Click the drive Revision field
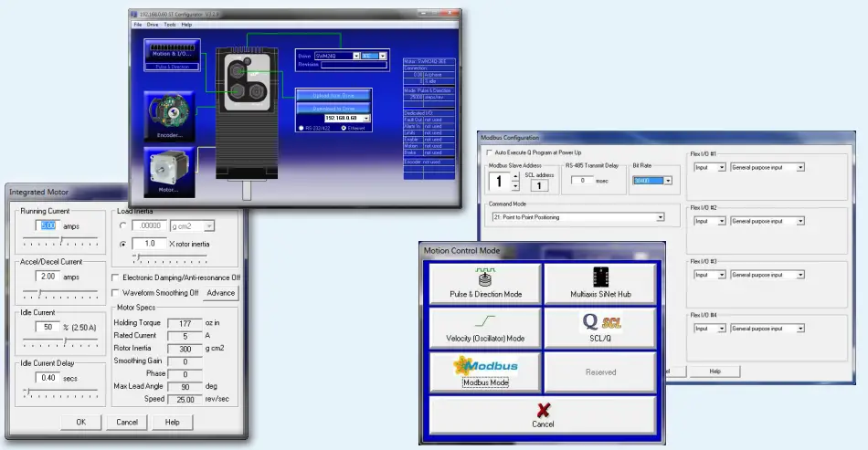 tap(354, 65)
